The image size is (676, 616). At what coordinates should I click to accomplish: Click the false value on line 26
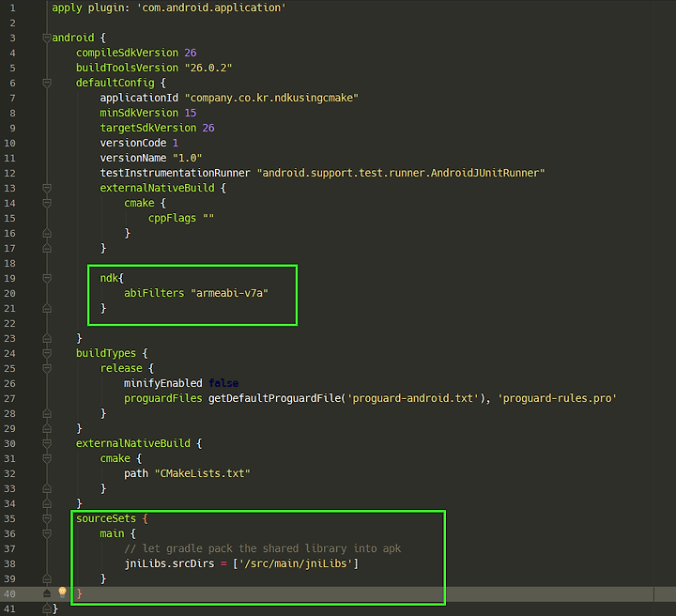(223, 383)
